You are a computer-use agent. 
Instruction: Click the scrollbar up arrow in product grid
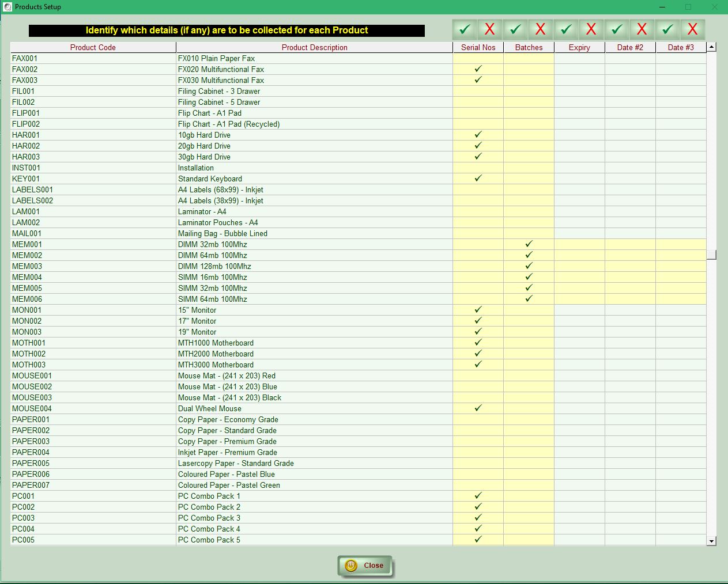tap(711, 47)
